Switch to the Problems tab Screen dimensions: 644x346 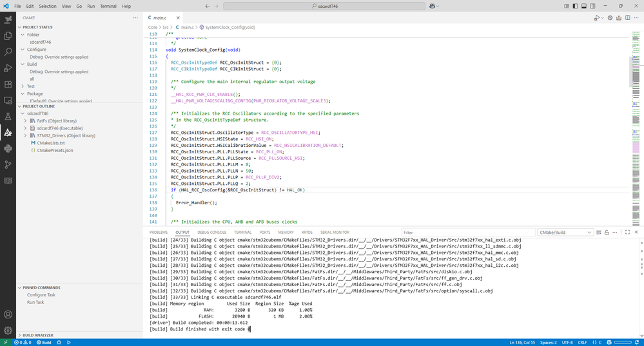(x=158, y=232)
